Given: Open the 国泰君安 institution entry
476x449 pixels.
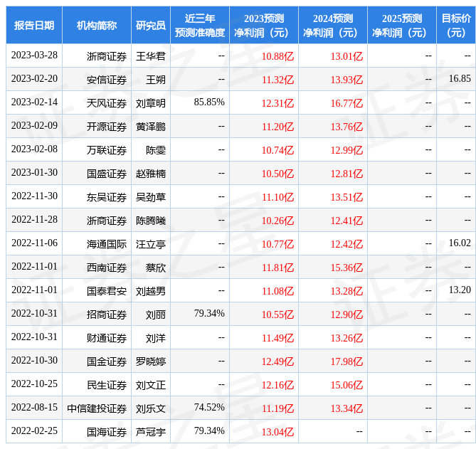Looking at the screenshot, I should pyautogui.click(x=107, y=291).
